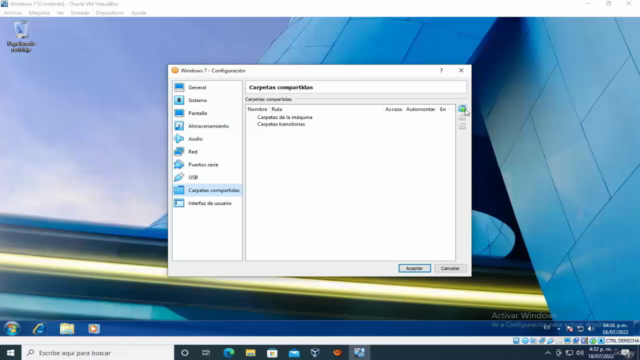Viewport: 640px width, 360px height.
Task: Click the hard disk activity status icon
Action: (x=516, y=340)
